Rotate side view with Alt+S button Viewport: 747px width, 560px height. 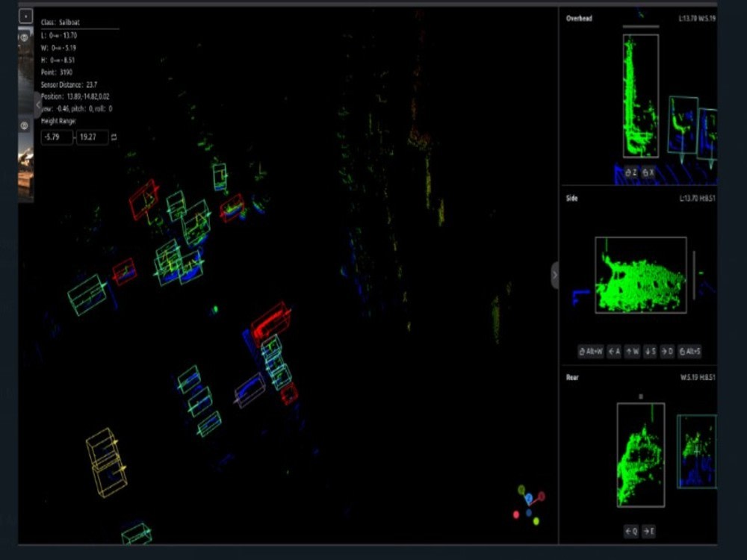[689, 352]
